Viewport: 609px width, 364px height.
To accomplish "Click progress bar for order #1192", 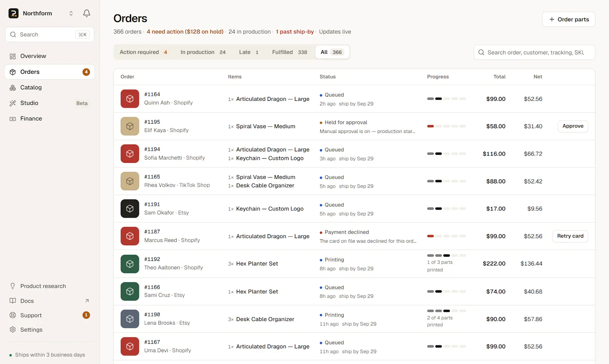I will point(446,256).
